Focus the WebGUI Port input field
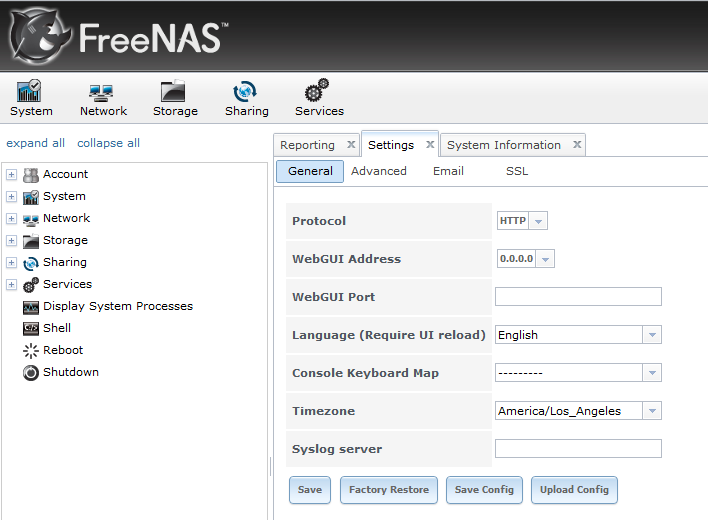The width and height of the screenshot is (708, 520). click(x=578, y=297)
